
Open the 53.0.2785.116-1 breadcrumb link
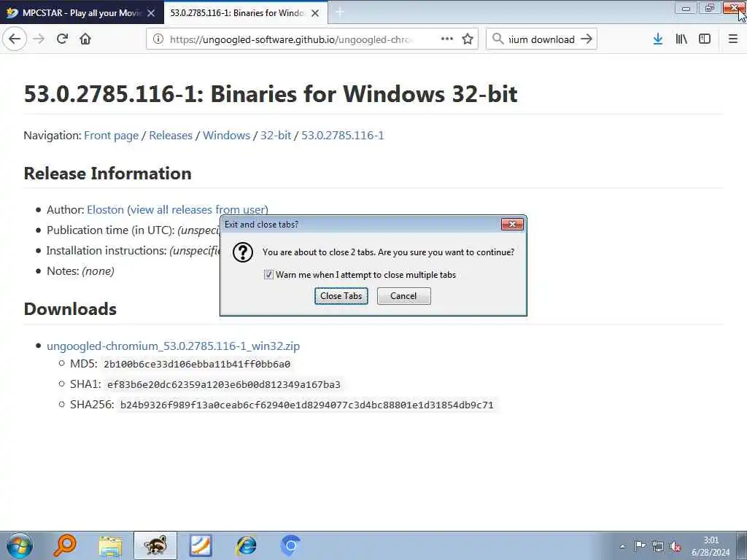[x=343, y=135]
